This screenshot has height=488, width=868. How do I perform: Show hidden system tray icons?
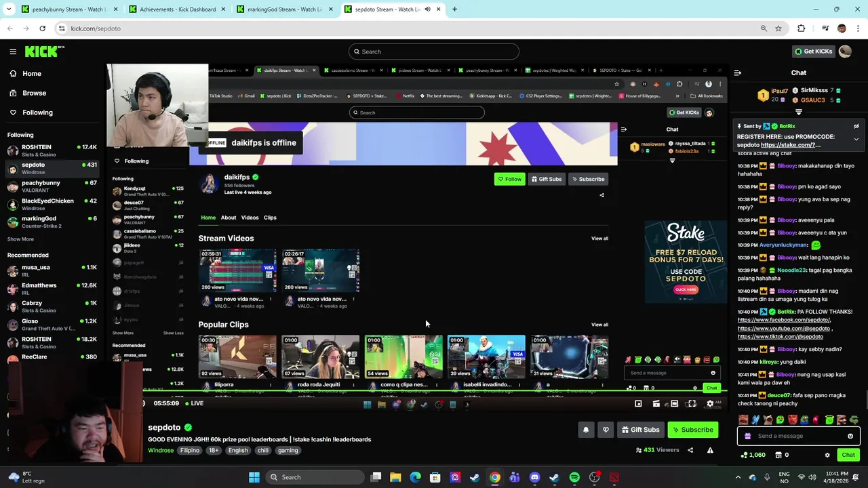[738, 477]
